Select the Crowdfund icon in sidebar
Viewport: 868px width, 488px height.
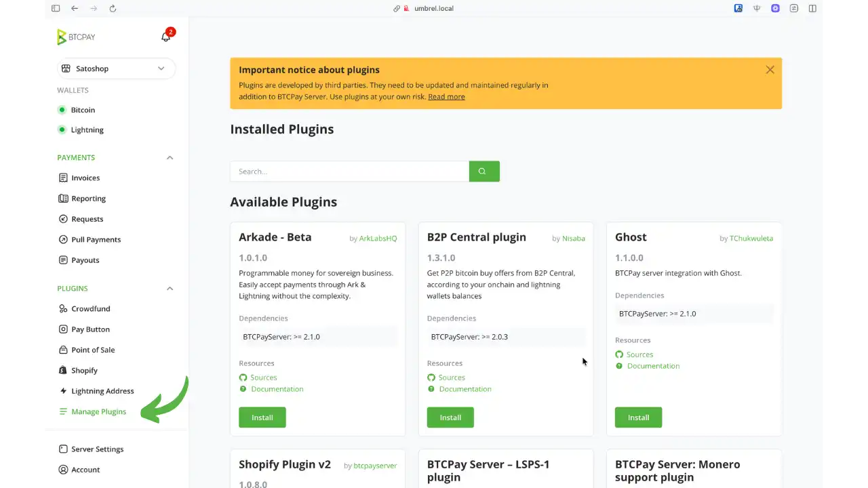point(62,308)
